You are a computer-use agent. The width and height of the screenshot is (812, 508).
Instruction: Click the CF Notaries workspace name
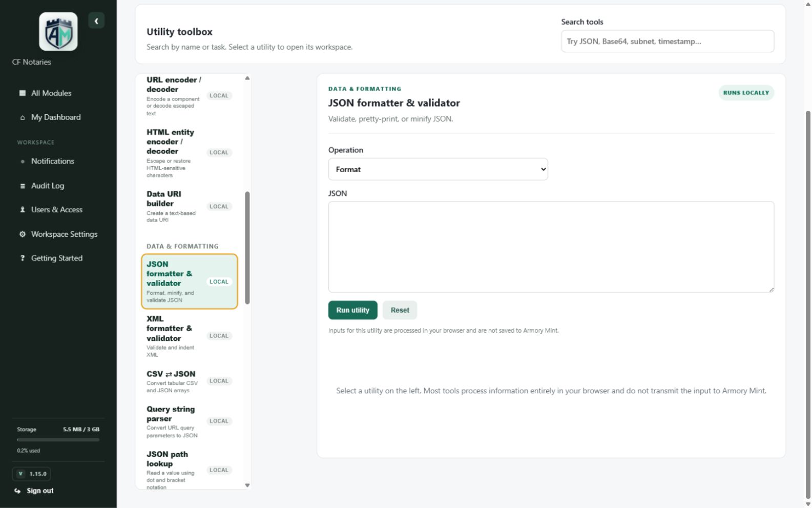click(x=31, y=62)
